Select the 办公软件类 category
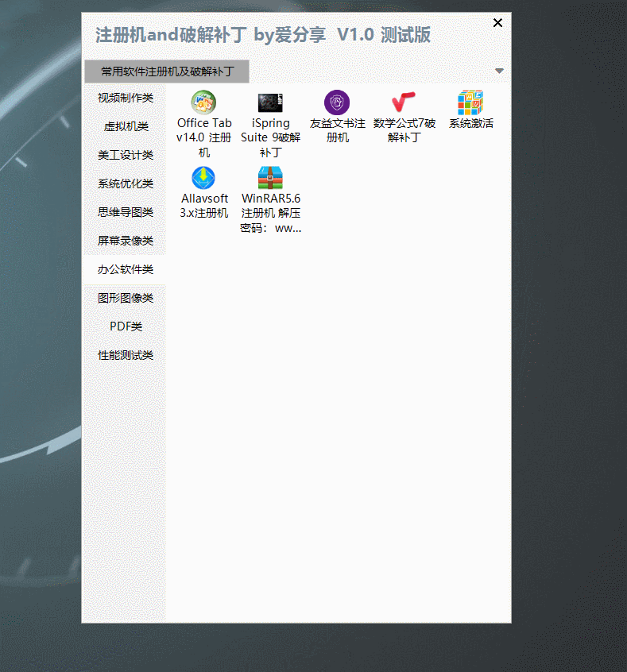This screenshot has height=672, width=627. tap(126, 269)
